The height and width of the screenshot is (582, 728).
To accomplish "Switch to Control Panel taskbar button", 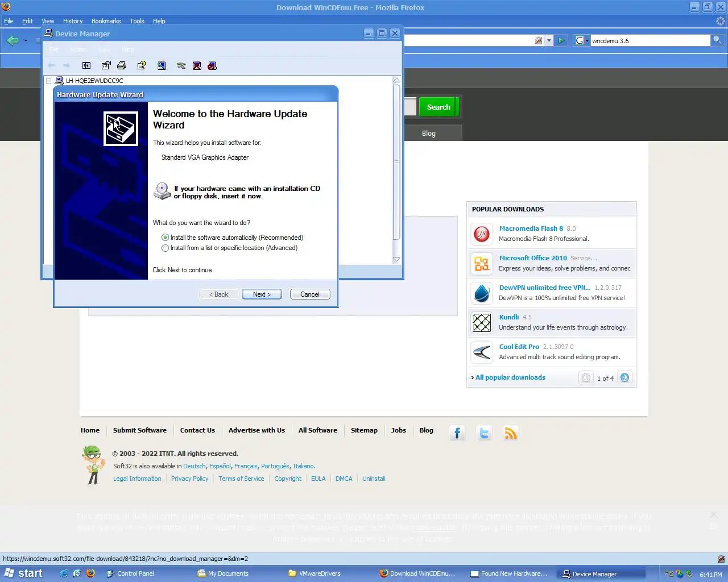I will tap(147, 573).
